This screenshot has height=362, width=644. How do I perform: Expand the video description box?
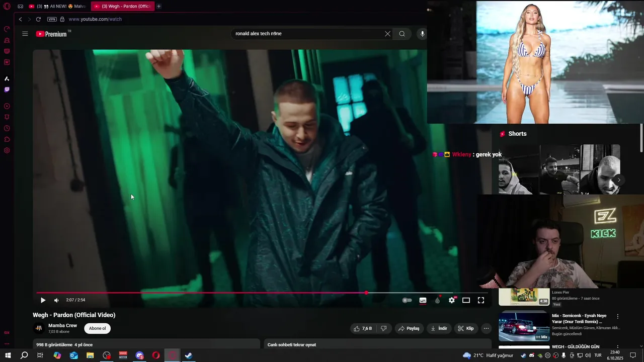coord(146,344)
